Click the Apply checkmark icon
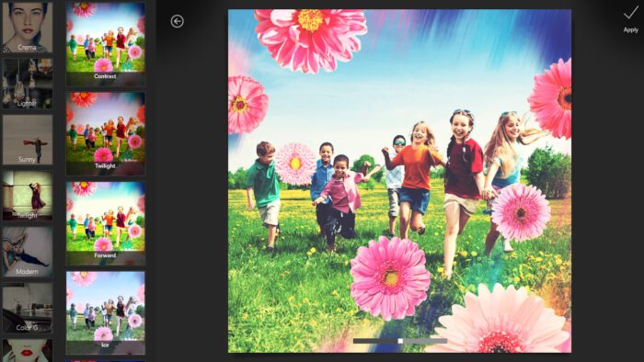 [630, 13]
